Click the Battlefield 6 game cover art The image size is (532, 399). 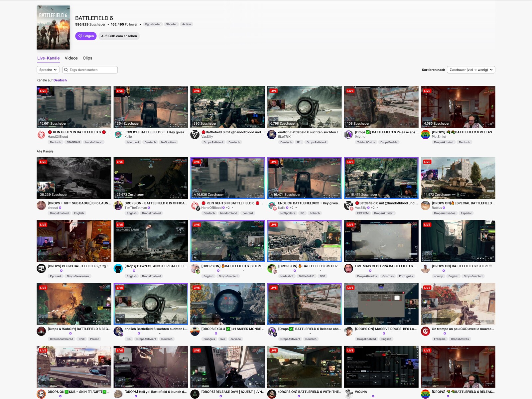(53, 28)
